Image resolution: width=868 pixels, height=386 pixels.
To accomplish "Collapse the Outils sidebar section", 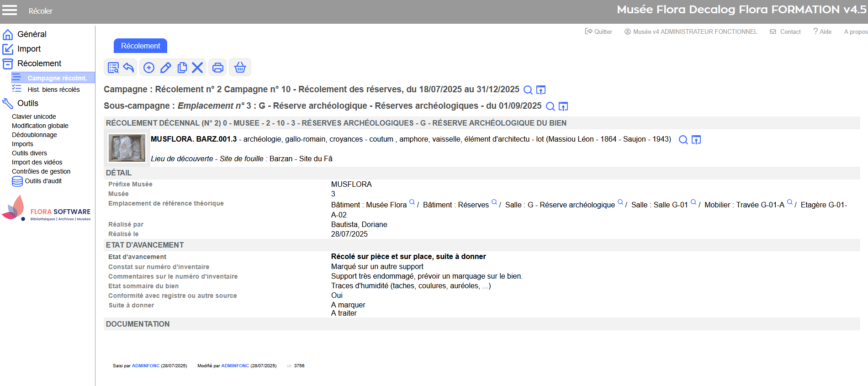I will point(27,103).
